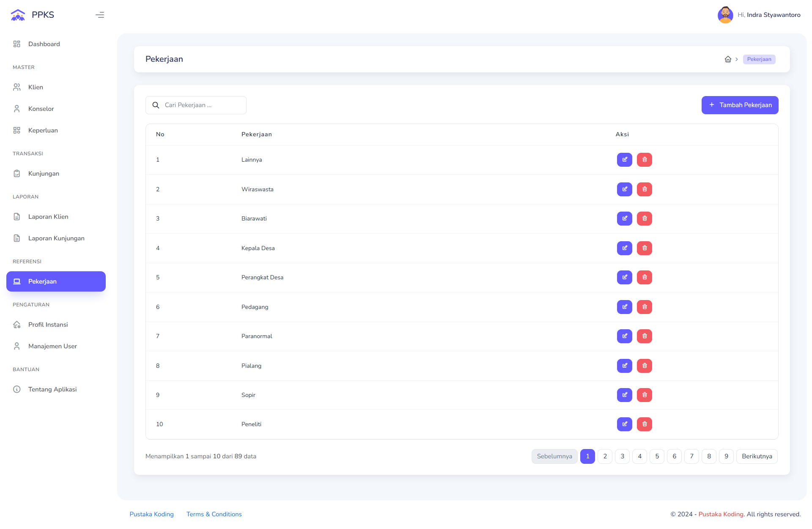This screenshot has width=812, height=529.
Task: Click the Kunjungan clipboard icon
Action: click(x=17, y=174)
